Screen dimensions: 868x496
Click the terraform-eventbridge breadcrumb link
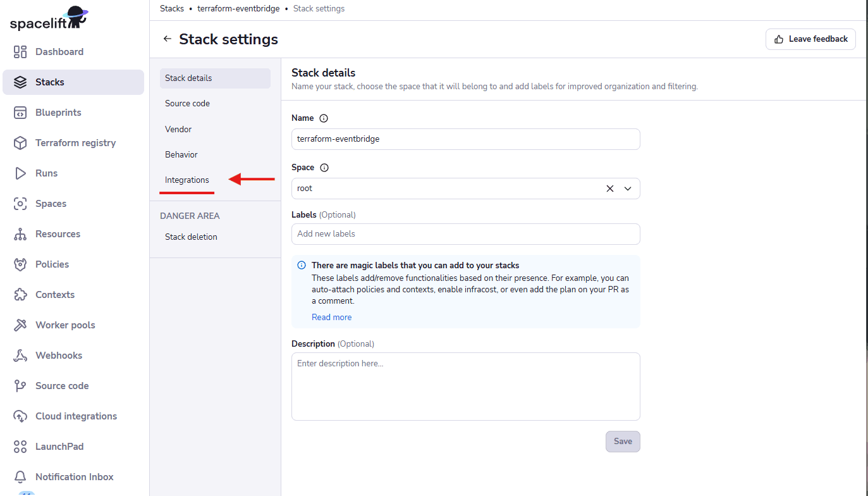click(238, 9)
